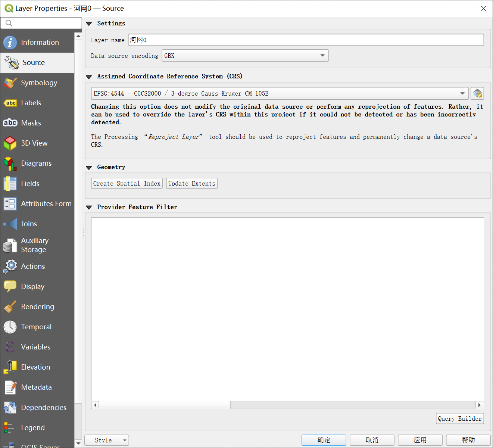Click the Select CRS globe button
Image resolution: width=493 pixels, height=448 pixels.
point(477,93)
